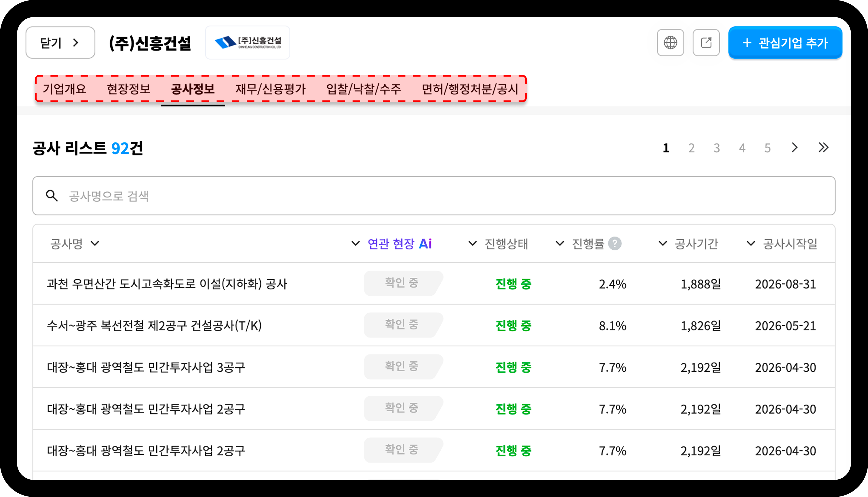Click the 신흥건설 company logo
This screenshot has width=868, height=497.
[x=247, y=43]
